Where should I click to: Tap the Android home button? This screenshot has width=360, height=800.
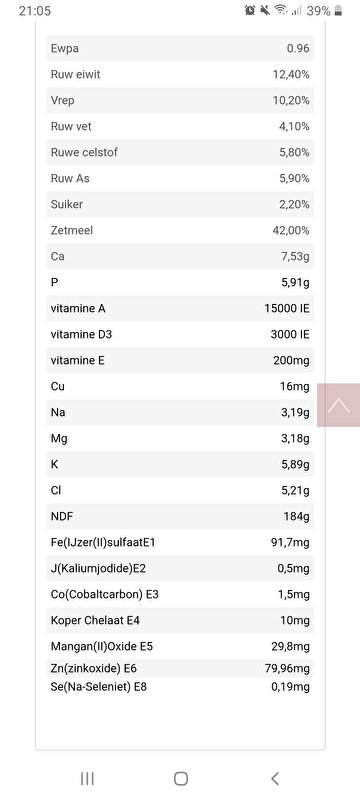tap(181, 778)
